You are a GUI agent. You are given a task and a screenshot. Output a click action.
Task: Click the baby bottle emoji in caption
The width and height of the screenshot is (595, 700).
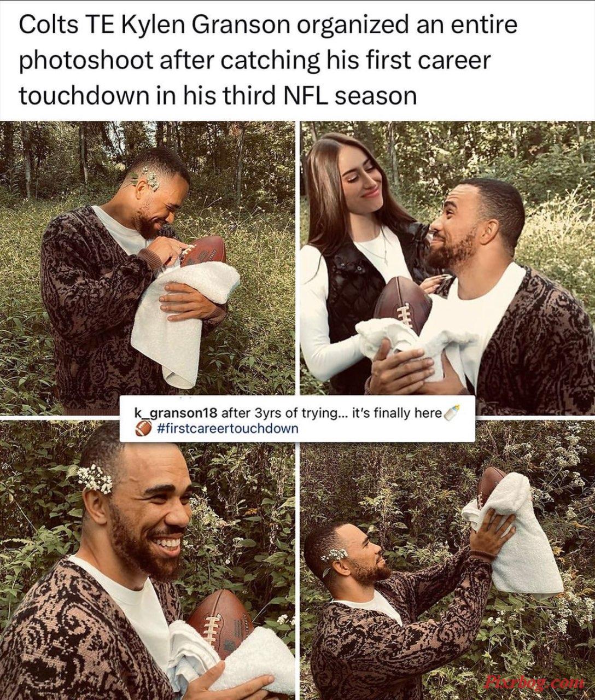pyautogui.click(x=451, y=413)
